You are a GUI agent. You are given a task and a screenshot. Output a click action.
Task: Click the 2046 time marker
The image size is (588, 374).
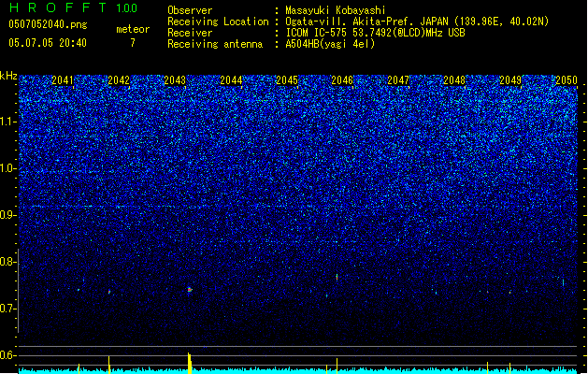point(342,80)
